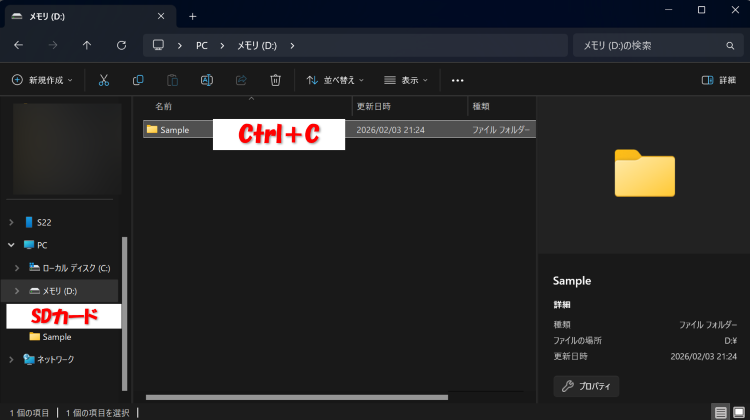Click the Cut scissors icon

(x=104, y=80)
